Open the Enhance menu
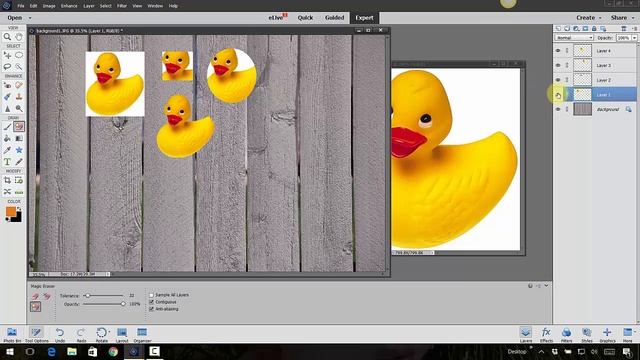The height and width of the screenshot is (360, 640). 69,6
